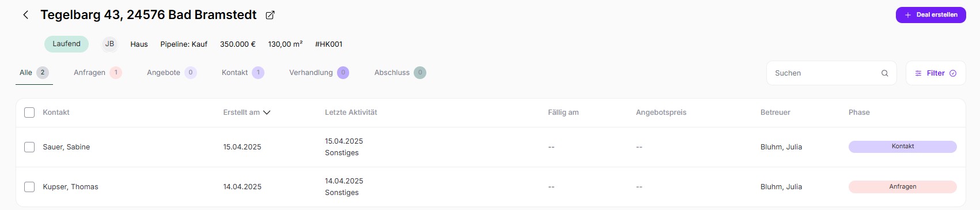Check the box for Kupser, Thomas

(x=29, y=187)
